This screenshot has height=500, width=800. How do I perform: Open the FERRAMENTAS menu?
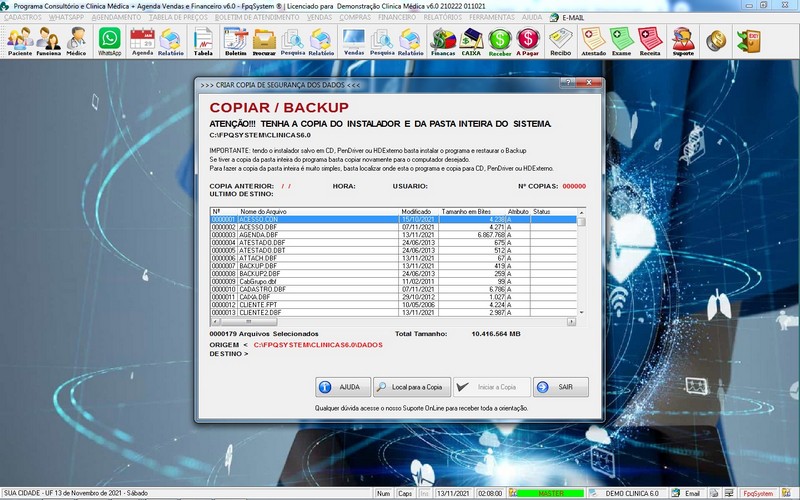pyautogui.click(x=492, y=17)
